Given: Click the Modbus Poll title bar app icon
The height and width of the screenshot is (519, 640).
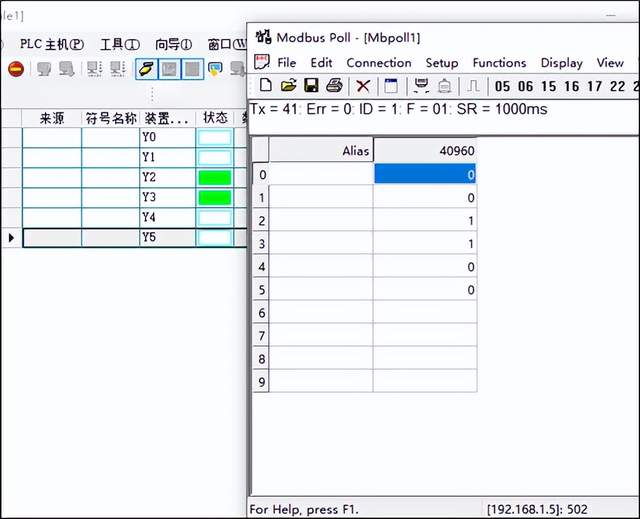Looking at the screenshot, I should click(263, 37).
